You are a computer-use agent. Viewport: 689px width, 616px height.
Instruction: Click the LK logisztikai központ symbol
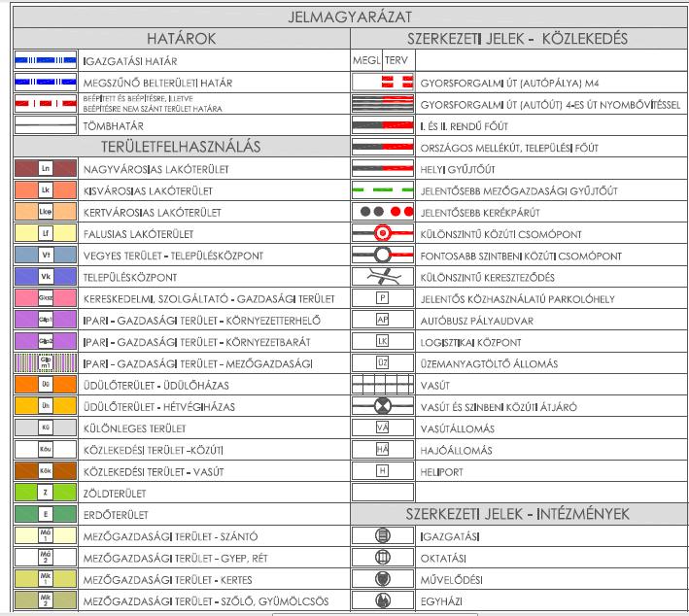point(383,341)
